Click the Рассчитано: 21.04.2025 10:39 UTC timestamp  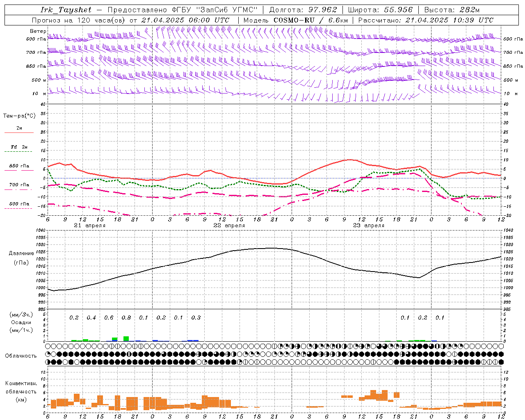(x=425, y=20)
